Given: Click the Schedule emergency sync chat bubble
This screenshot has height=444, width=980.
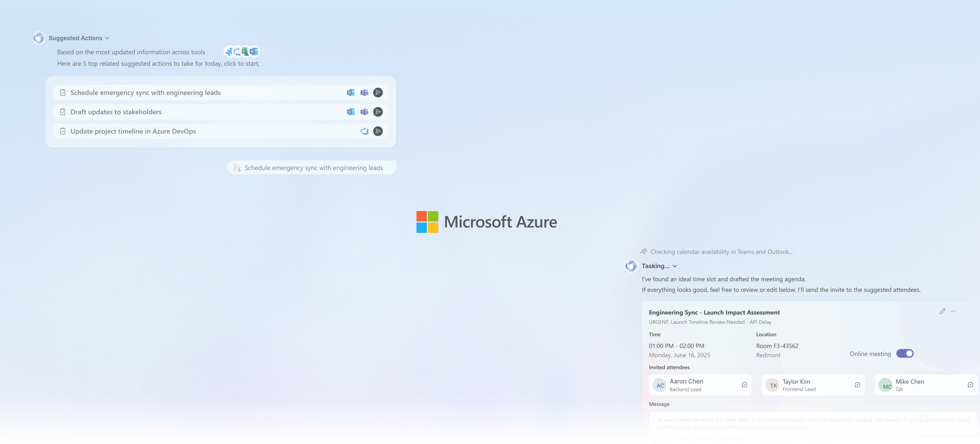Looking at the screenshot, I should pyautogui.click(x=311, y=168).
